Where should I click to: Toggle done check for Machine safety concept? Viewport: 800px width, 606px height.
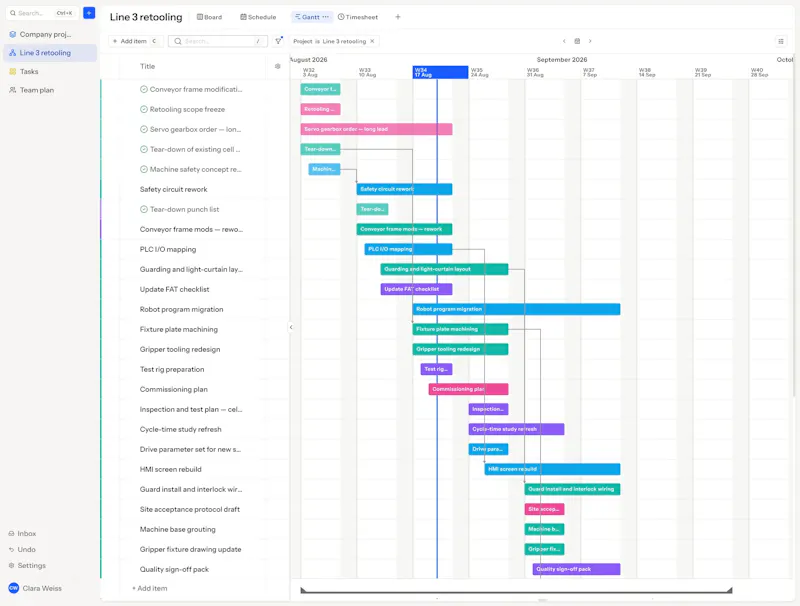point(144,169)
